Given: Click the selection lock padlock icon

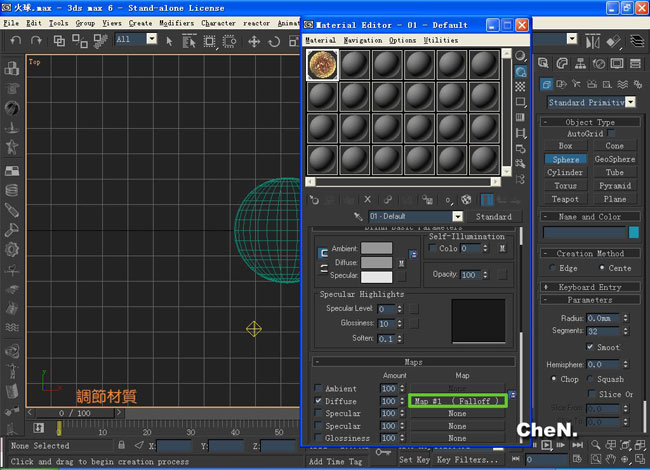Looking at the screenshot, I should click(x=121, y=445).
